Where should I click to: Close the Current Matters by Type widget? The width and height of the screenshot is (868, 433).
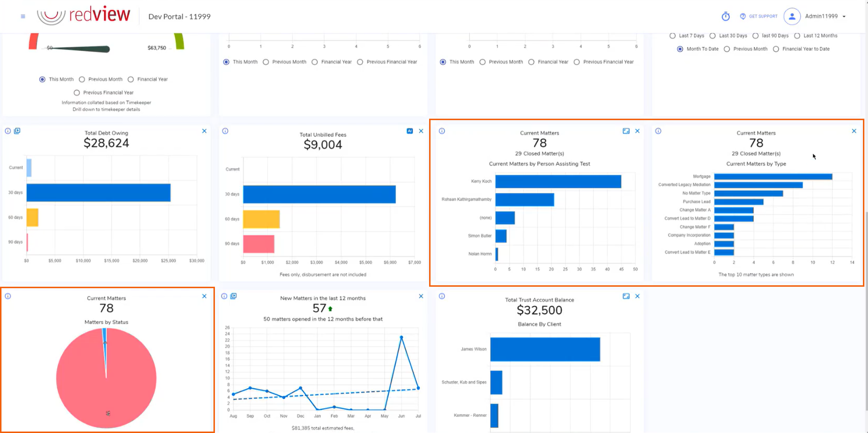854,131
